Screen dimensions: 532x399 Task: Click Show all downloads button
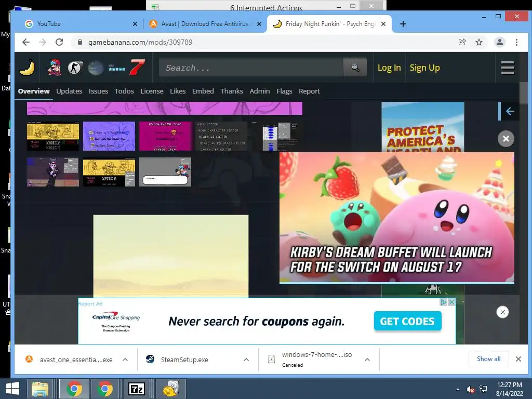(x=488, y=359)
